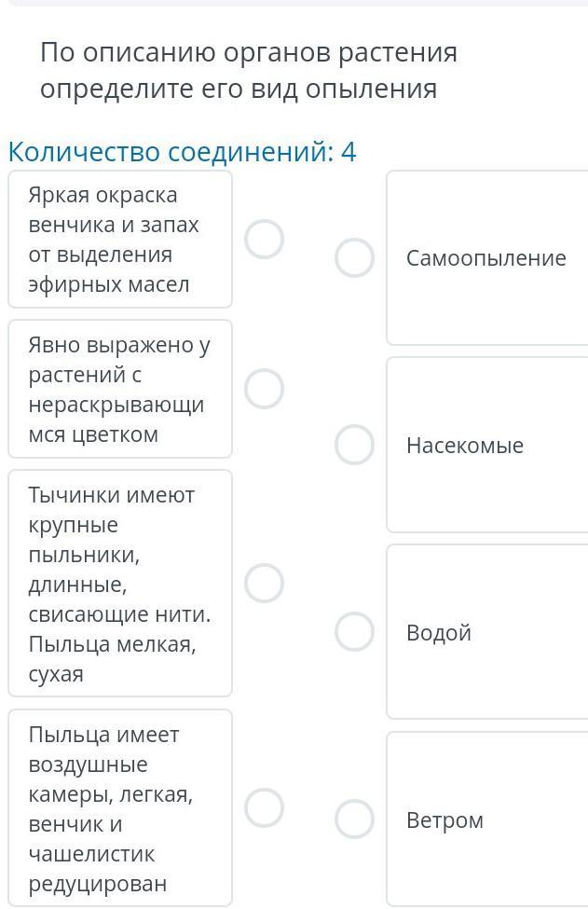Image resolution: width=588 pixels, height=909 pixels.
Task: Click the 'Явно выражено у растений' card
Action: 119,389
